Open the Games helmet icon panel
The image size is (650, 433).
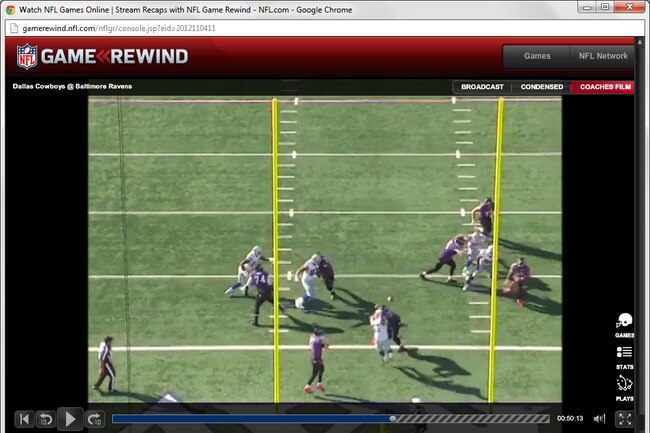pos(624,326)
